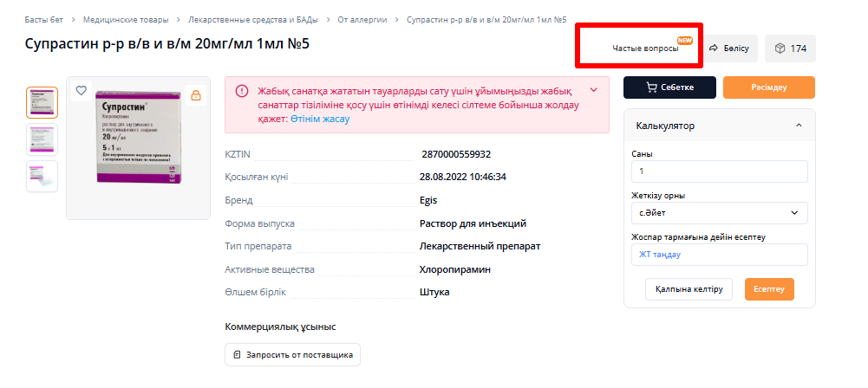Click the box icon showing 174

click(780, 48)
